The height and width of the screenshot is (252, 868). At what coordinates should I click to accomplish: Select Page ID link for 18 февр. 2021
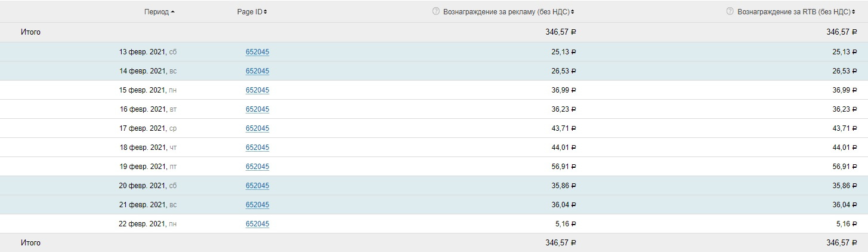point(257,147)
